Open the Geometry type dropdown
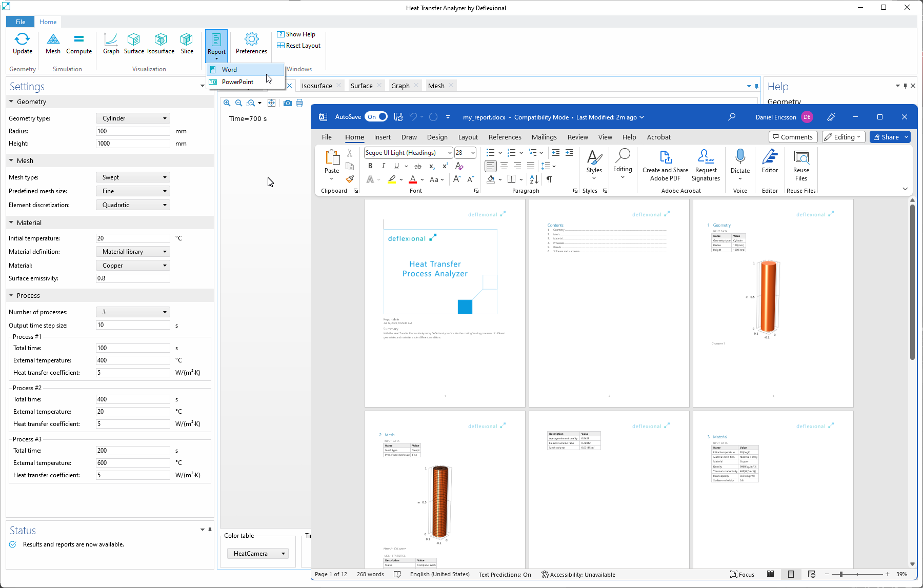This screenshot has width=923, height=588. [133, 118]
